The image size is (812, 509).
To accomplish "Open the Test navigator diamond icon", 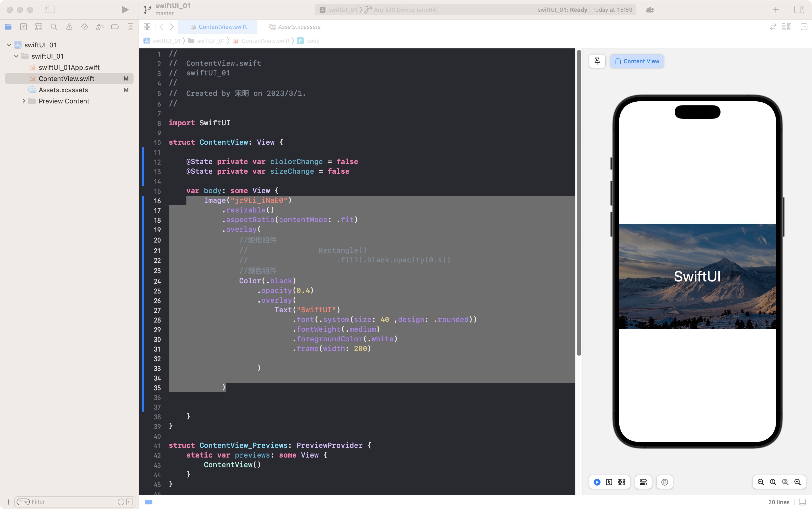I will click(x=85, y=26).
